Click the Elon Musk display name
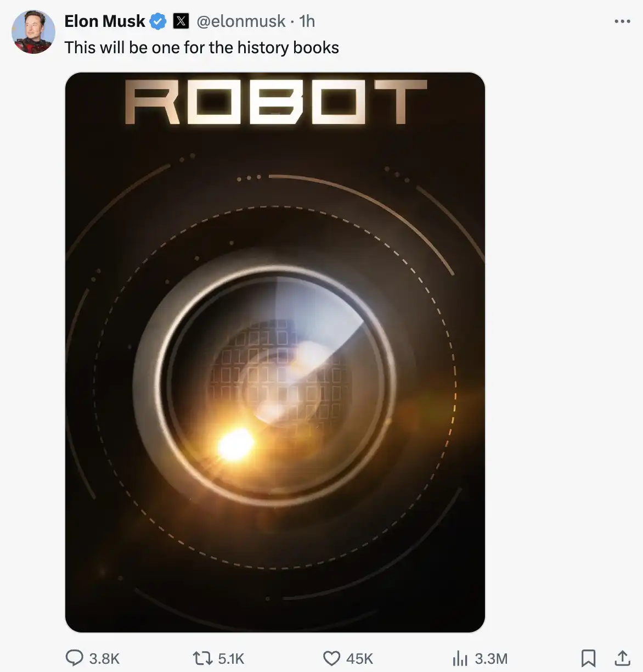Image resolution: width=643 pixels, height=672 pixels. tap(104, 21)
